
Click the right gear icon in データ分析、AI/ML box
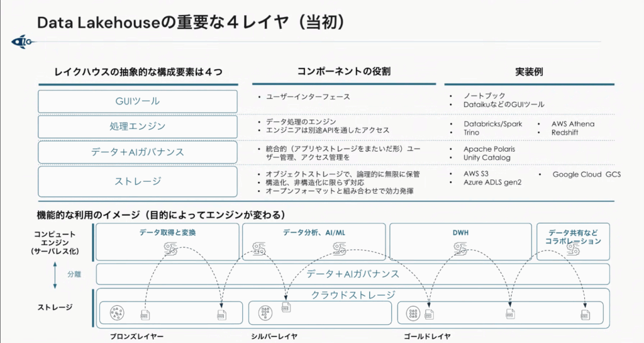(x=339, y=249)
